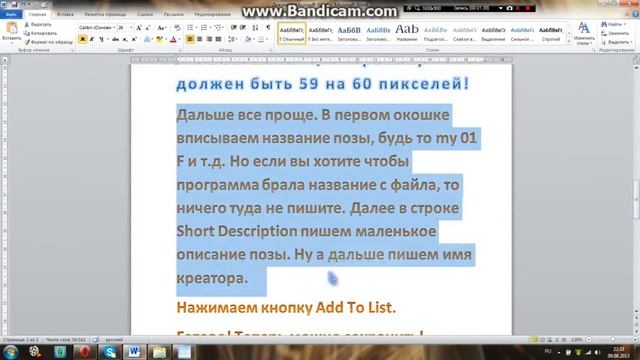Image resolution: width=640 pixels, height=360 pixels.
Task: Open the Windows Start button
Action: click(10, 352)
